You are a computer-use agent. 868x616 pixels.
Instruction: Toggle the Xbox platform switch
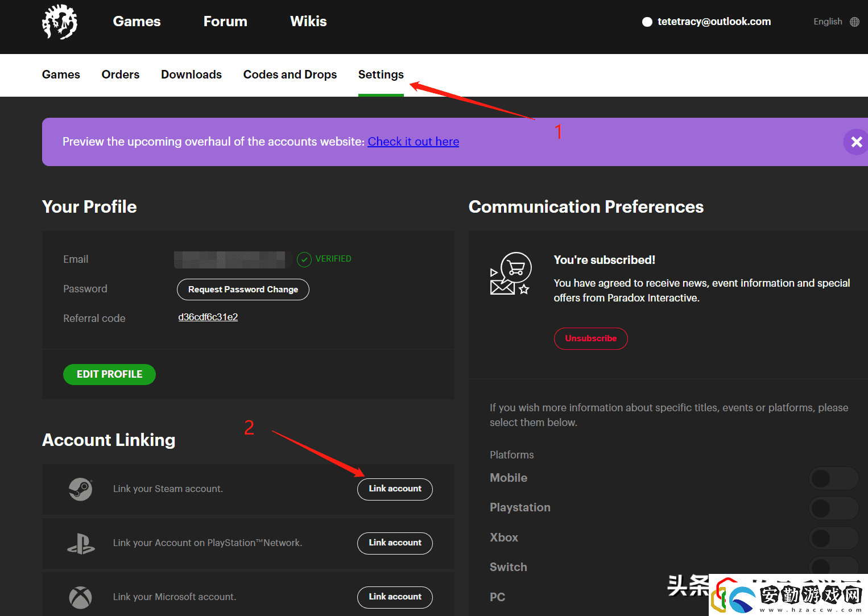(x=834, y=538)
